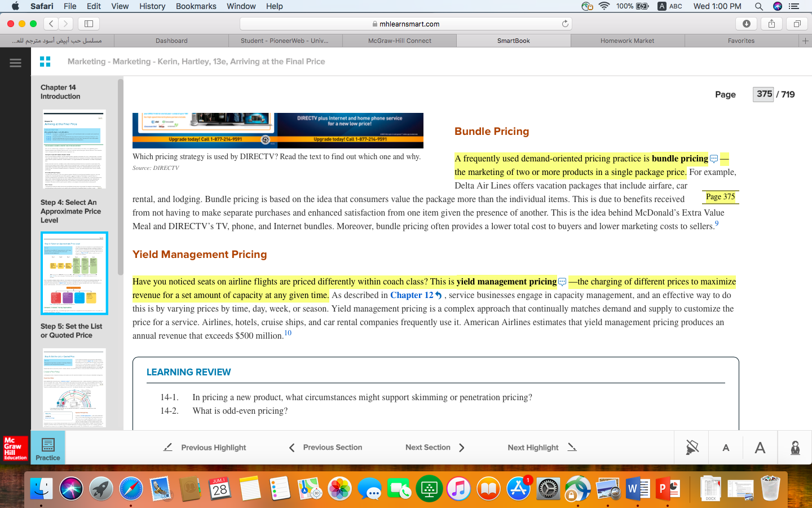This screenshot has width=812, height=508.
Task: Open Spotlight search in menu bar
Action: coord(759,6)
